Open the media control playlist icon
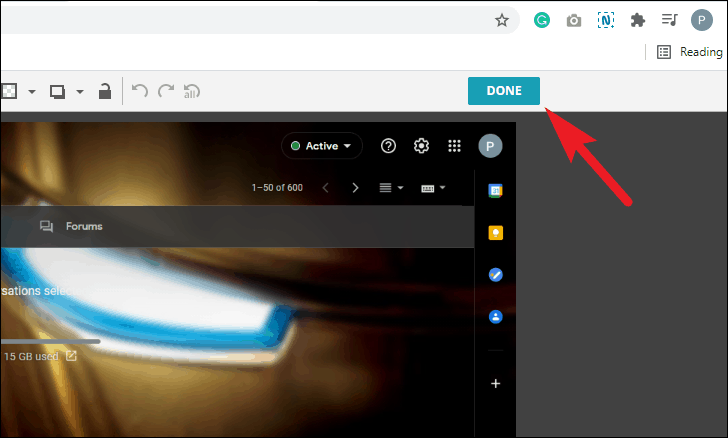This screenshot has width=728, height=438. click(x=670, y=20)
